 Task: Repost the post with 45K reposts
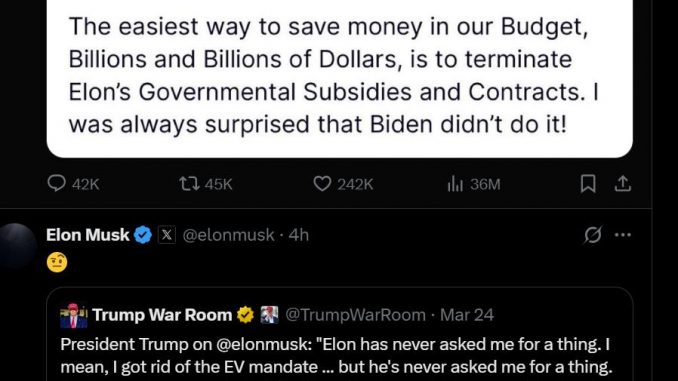point(189,184)
